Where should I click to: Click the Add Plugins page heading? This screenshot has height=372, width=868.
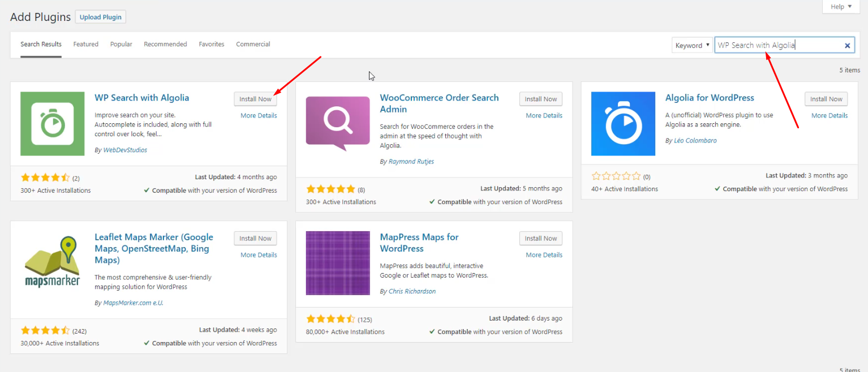[x=41, y=17]
